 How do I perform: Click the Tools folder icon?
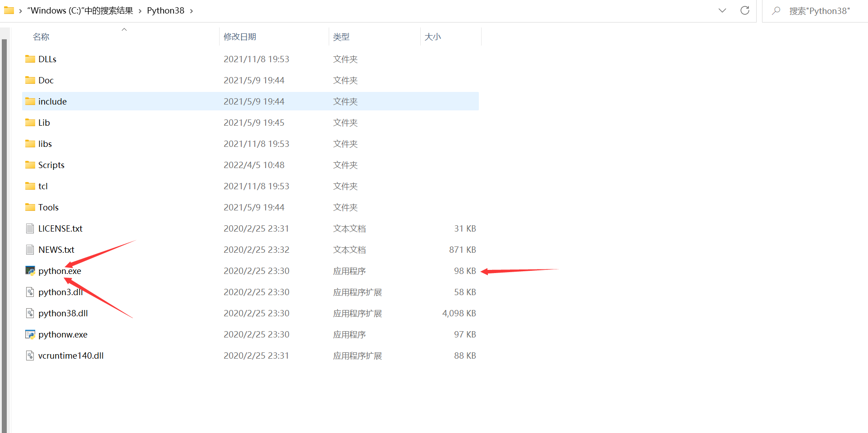tap(30, 207)
